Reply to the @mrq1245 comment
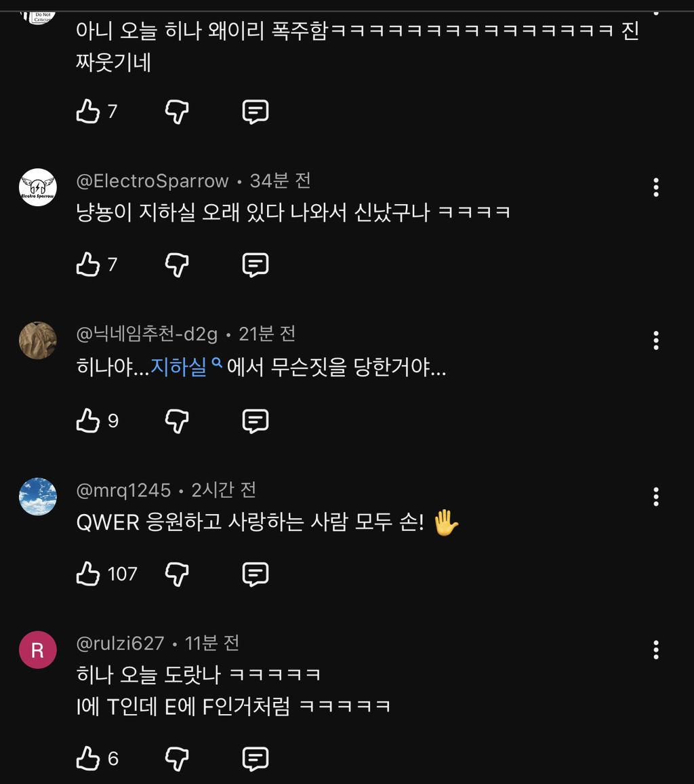694x784 pixels. click(256, 574)
